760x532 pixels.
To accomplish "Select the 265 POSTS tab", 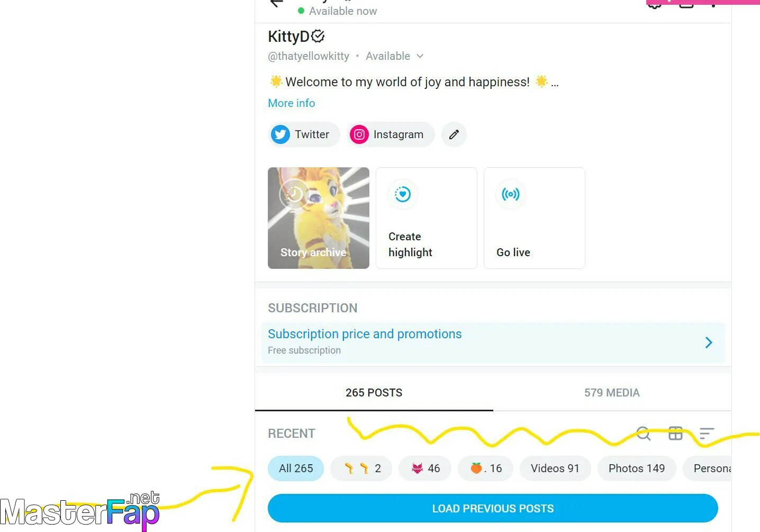I will coord(374,393).
